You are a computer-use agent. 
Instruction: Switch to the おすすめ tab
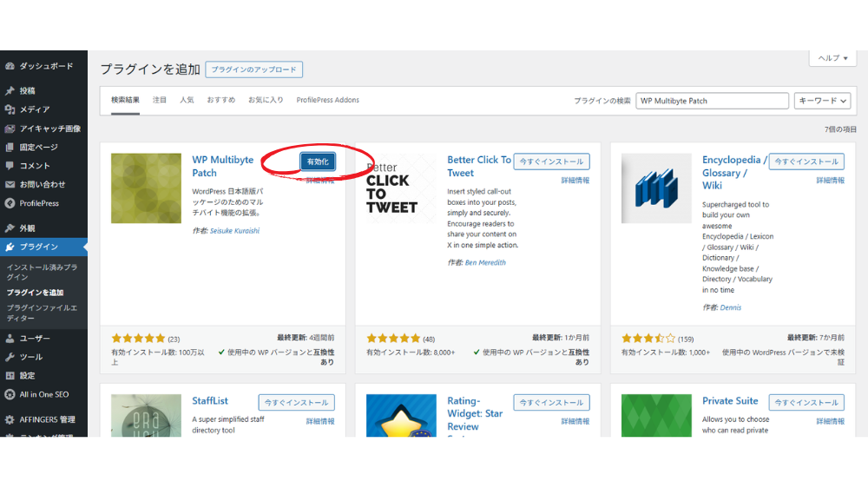pyautogui.click(x=220, y=100)
